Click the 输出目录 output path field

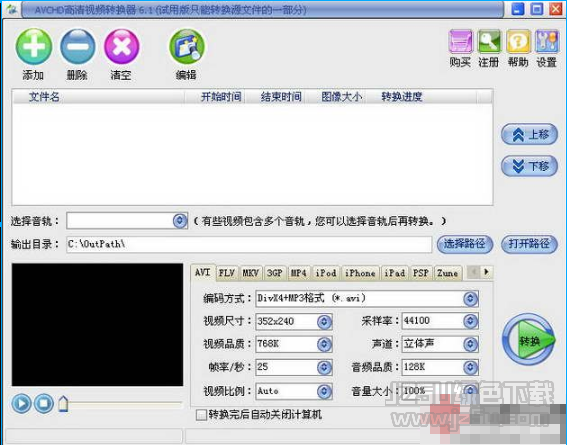(249, 244)
